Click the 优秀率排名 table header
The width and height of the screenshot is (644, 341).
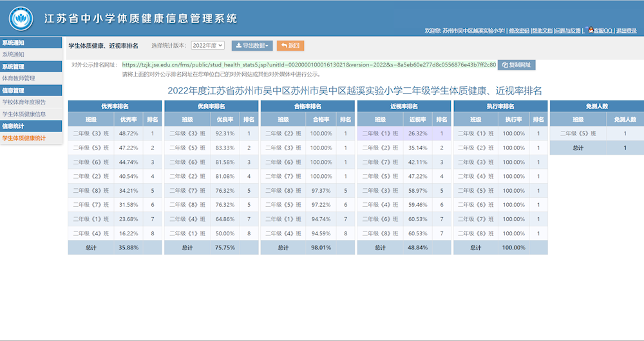click(x=115, y=106)
